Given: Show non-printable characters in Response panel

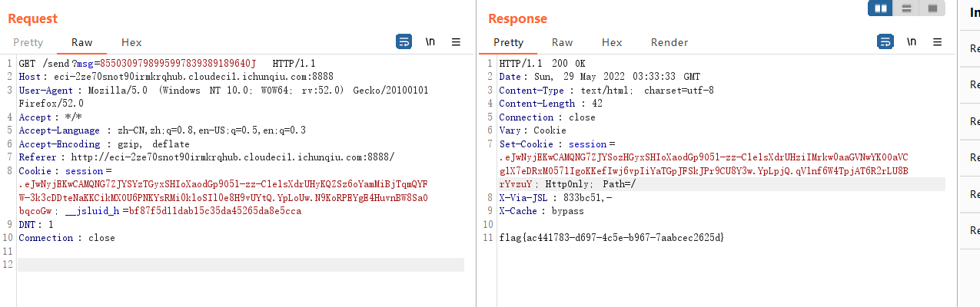Looking at the screenshot, I should tap(912, 42).
